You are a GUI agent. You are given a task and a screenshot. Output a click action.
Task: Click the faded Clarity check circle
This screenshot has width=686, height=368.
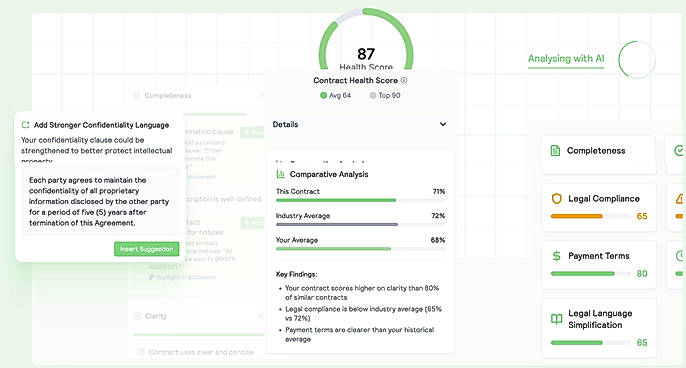(x=137, y=316)
